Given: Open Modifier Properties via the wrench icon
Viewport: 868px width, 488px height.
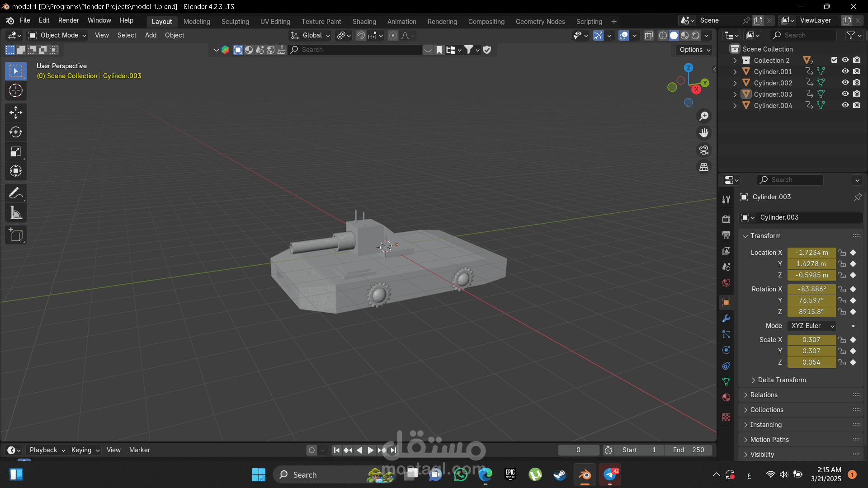Looking at the screenshot, I should 726,319.
